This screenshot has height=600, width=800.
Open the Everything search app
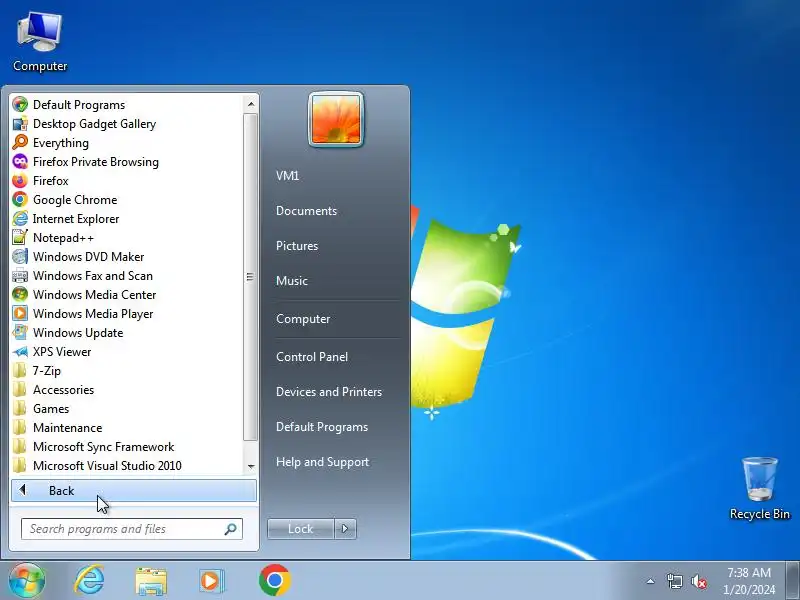51,142
